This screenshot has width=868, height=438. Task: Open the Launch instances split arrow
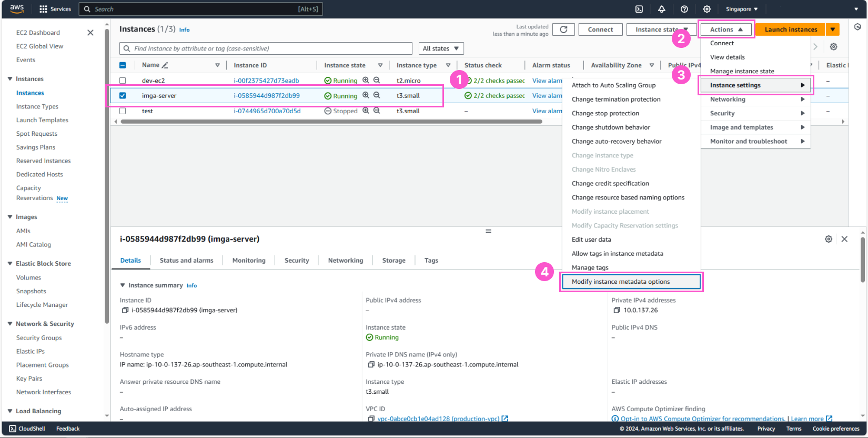[833, 29]
